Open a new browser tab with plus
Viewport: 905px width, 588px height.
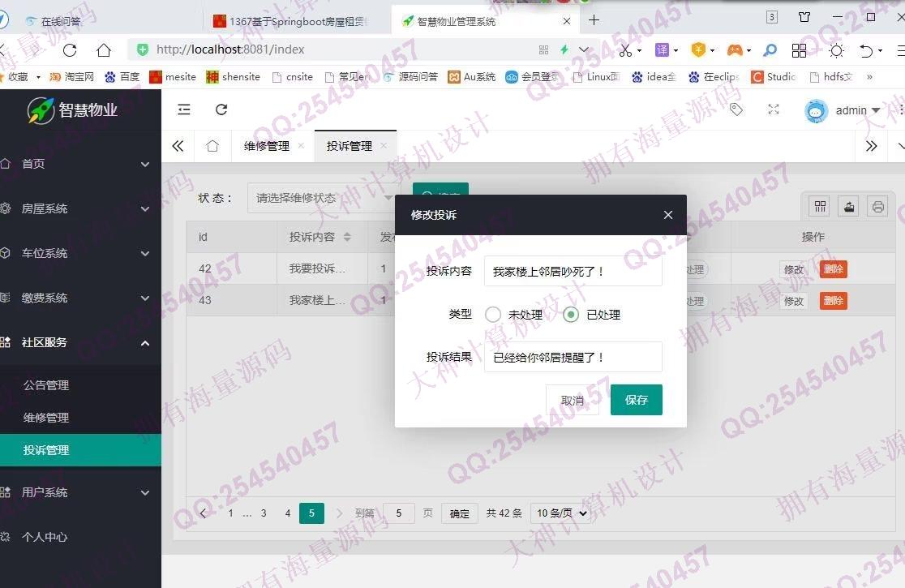[594, 21]
